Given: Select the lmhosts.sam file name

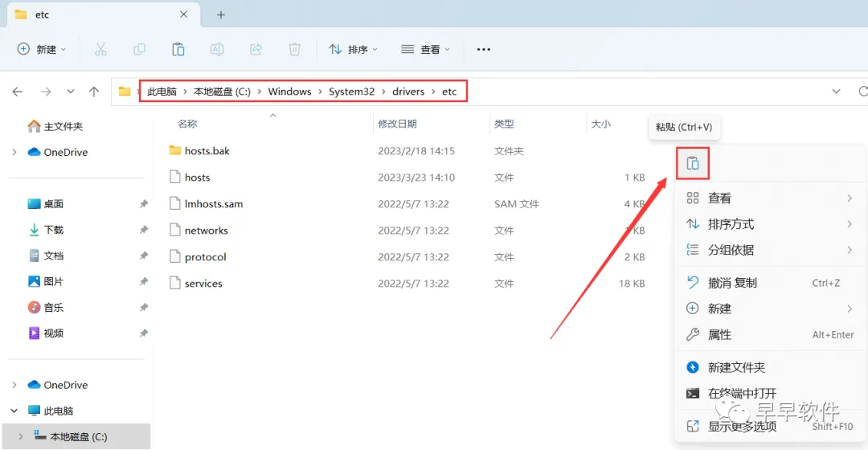Looking at the screenshot, I should [214, 203].
